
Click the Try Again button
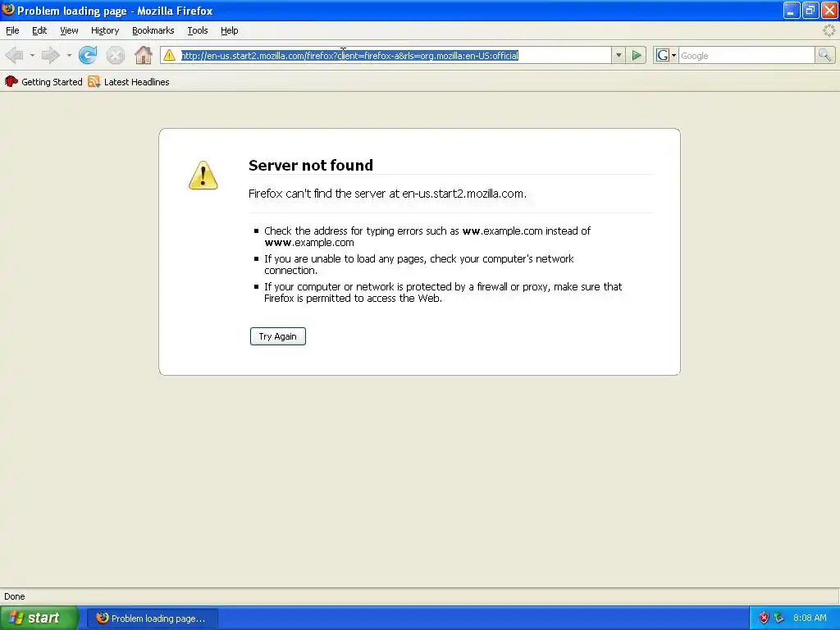(277, 336)
